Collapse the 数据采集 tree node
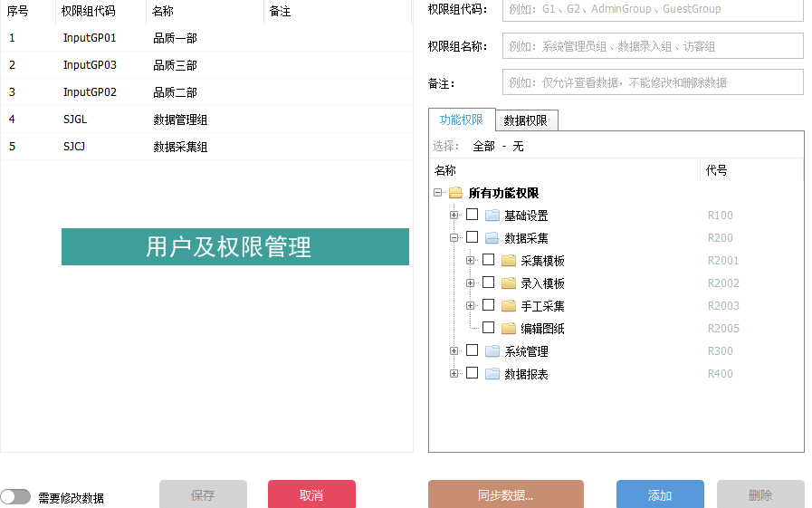The image size is (812, 508). (x=454, y=237)
